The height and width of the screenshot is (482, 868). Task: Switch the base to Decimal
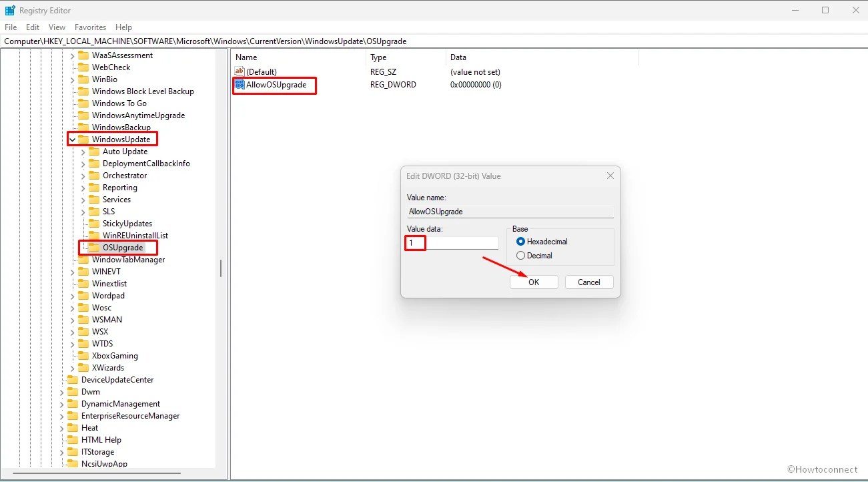[x=520, y=255]
